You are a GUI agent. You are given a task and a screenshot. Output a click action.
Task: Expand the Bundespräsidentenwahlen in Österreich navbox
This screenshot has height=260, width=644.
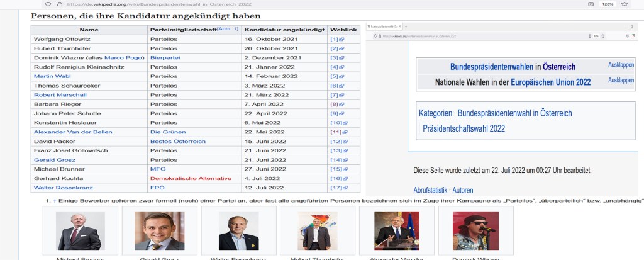coord(621,65)
